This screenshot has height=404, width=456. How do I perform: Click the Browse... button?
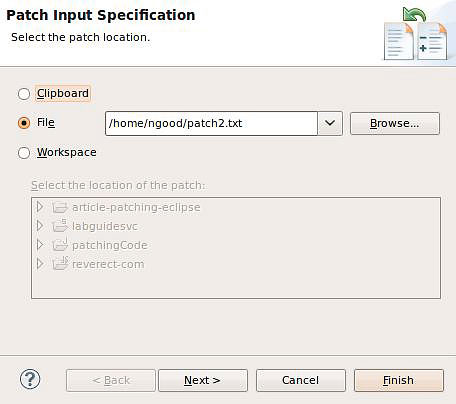[x=395, y=123]
